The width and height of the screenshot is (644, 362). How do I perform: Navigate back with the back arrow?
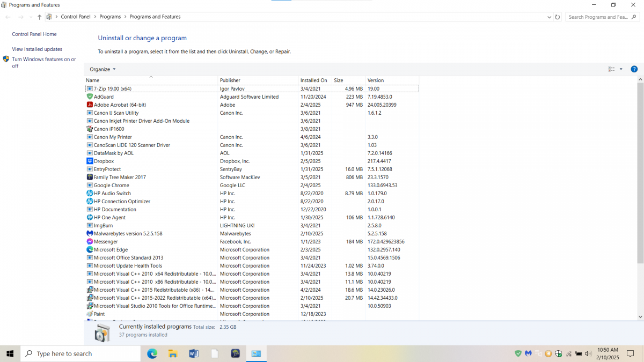coord(8,17)
